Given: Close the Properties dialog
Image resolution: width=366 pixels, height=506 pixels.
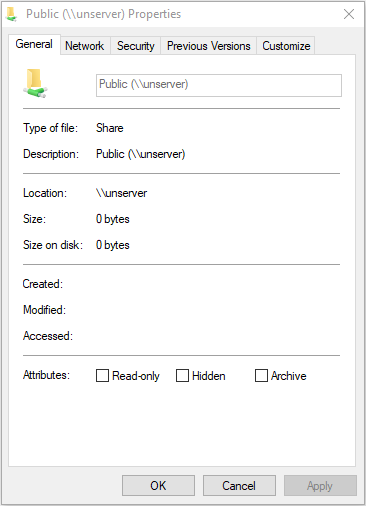Looking at the screenshot, I should (349, 14).
